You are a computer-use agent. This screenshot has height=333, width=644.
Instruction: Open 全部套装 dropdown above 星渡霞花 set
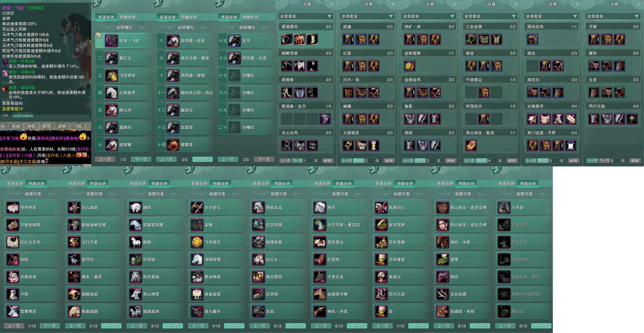coord(306,16)
